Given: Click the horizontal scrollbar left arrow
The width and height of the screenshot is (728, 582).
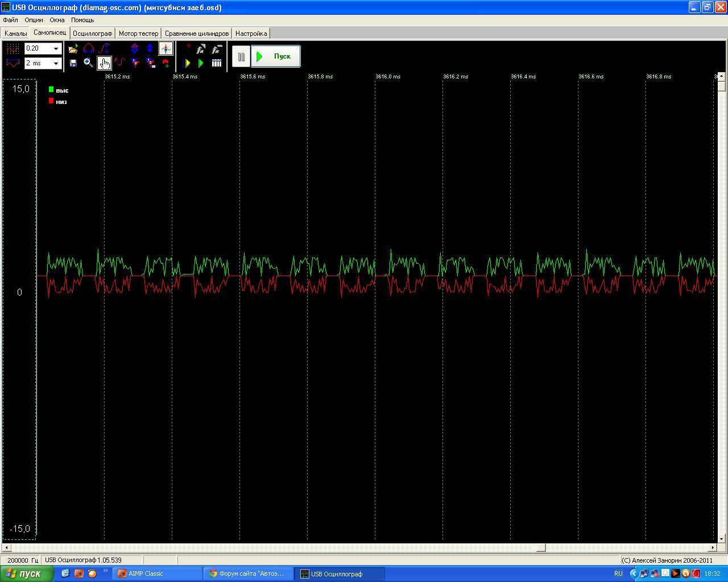Looking at the screenshot, I should pyautogui.click(x=7, y=548).
